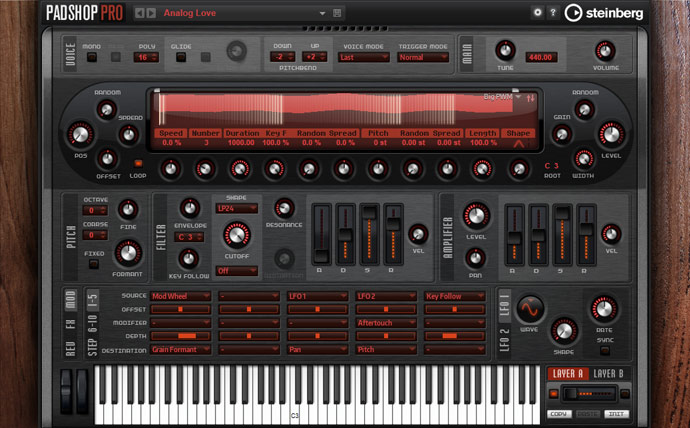The image size is (690, 428).
Task: Click the sample swap arrows icon
Action: click(x=531, y=98)
